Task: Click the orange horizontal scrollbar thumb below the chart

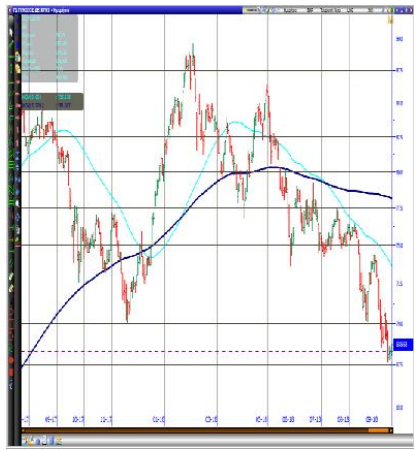Action: click(x=378, y=430)
